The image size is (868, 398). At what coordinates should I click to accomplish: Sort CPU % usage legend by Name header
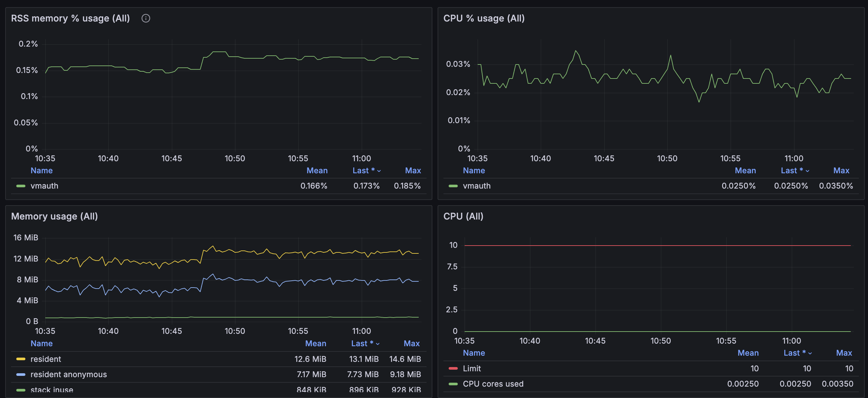pos(473,171)
